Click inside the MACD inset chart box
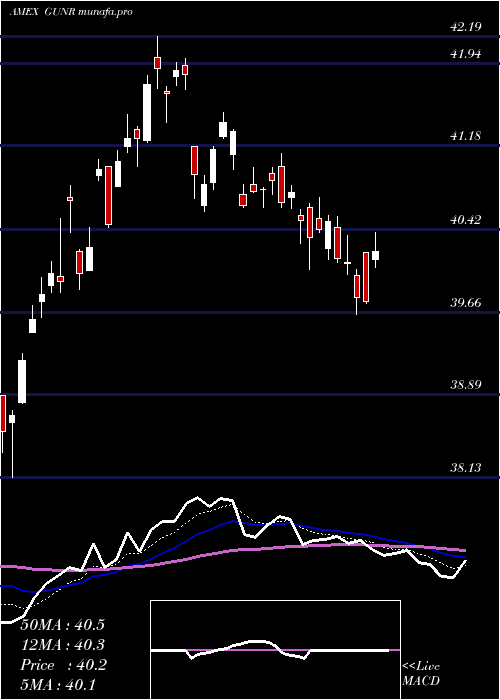The height and width of the screenshot is (700, 500). (275, 650)
